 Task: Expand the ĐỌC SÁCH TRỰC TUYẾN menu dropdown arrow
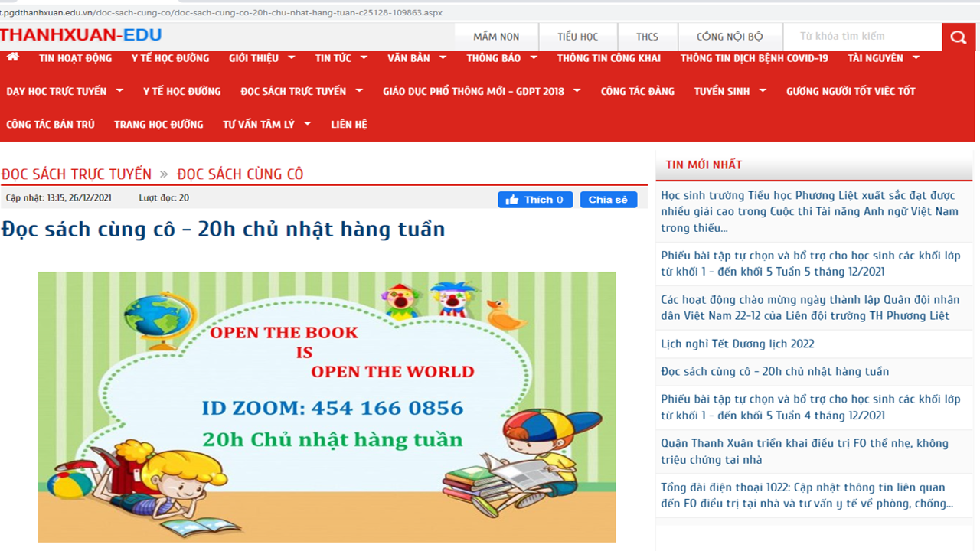[x=359, y=90]
